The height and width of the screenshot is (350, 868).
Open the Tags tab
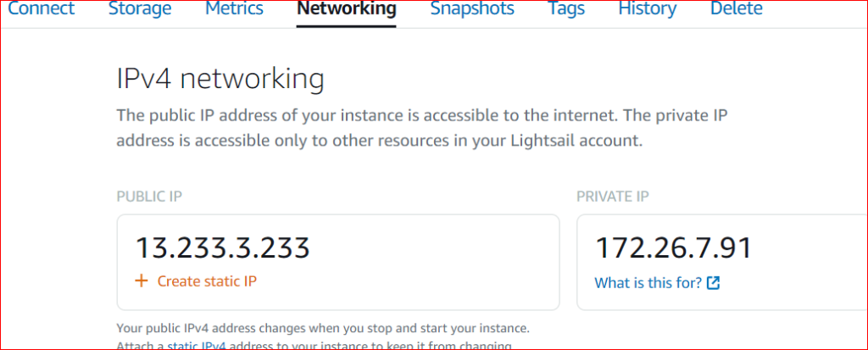click(x=566, y=9)
